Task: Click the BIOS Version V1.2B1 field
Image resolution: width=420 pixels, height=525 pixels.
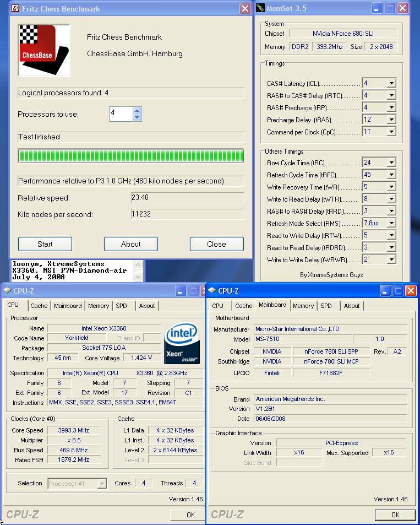Action: pos(330,409)
